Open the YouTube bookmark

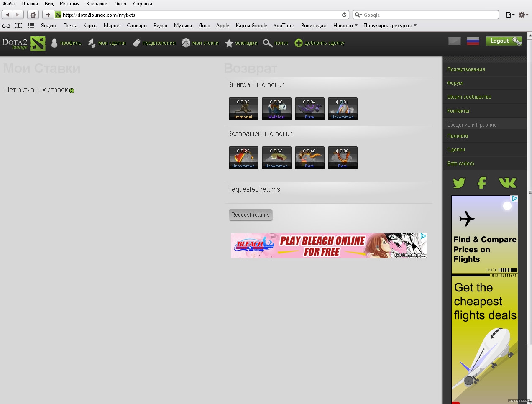(x=284, y=26)
